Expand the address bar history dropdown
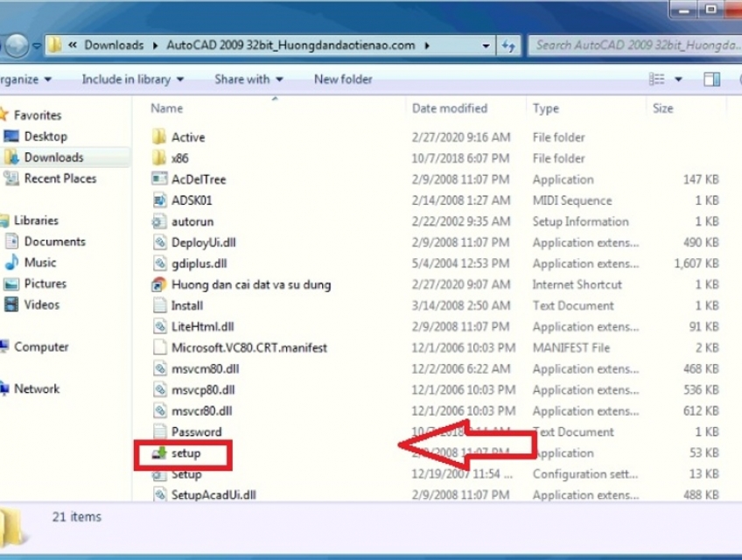Screen dimensions: 742x560 pos(486,45)
